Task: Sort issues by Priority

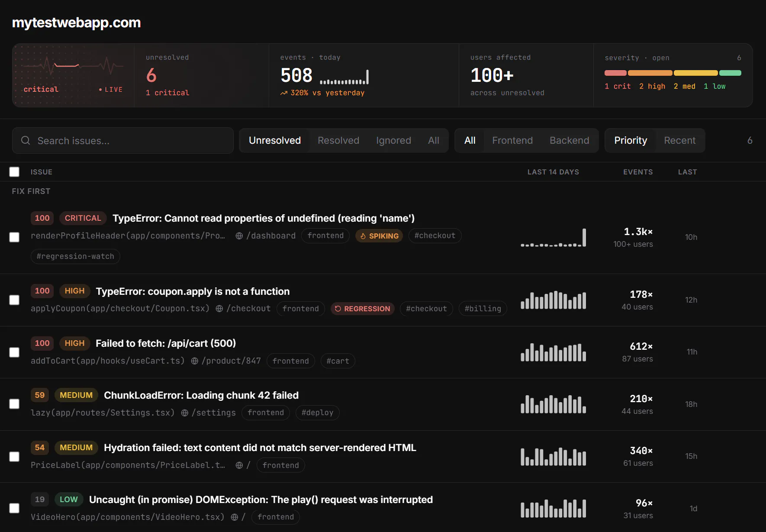Action: coord(631,140)
